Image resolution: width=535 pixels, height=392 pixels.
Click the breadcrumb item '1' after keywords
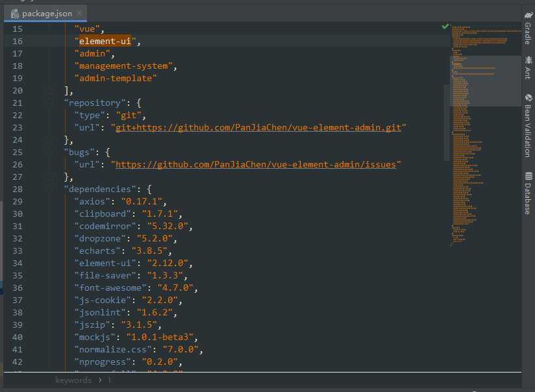(x=109, y=380)
